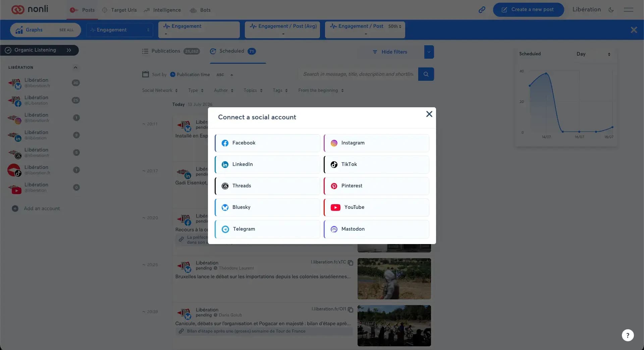The height and width of the screenshot is (350, 644).
Task: Select the Libération TikTok account
Action: click(43, 170)
